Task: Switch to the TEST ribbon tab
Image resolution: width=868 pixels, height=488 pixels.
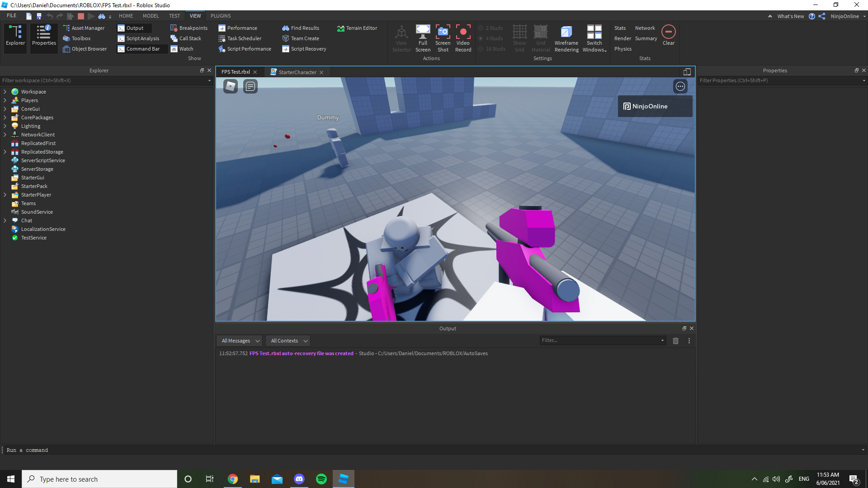Action: click(175, 16)
